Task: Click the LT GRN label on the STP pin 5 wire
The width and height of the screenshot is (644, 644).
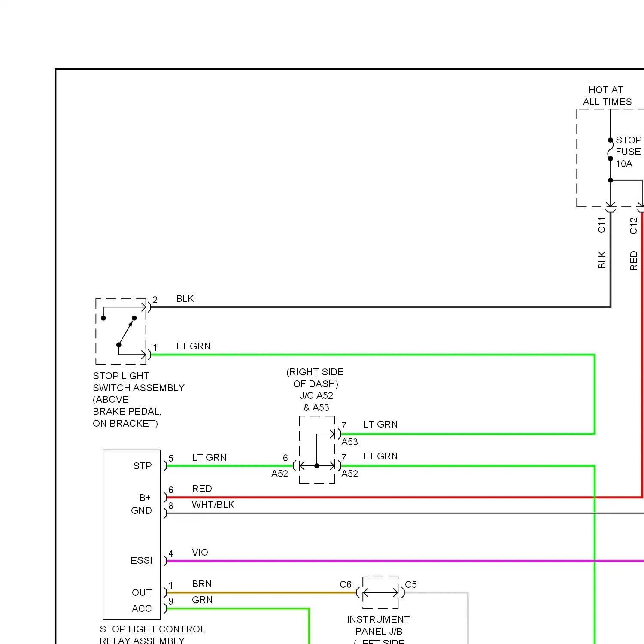Action: 209,457
